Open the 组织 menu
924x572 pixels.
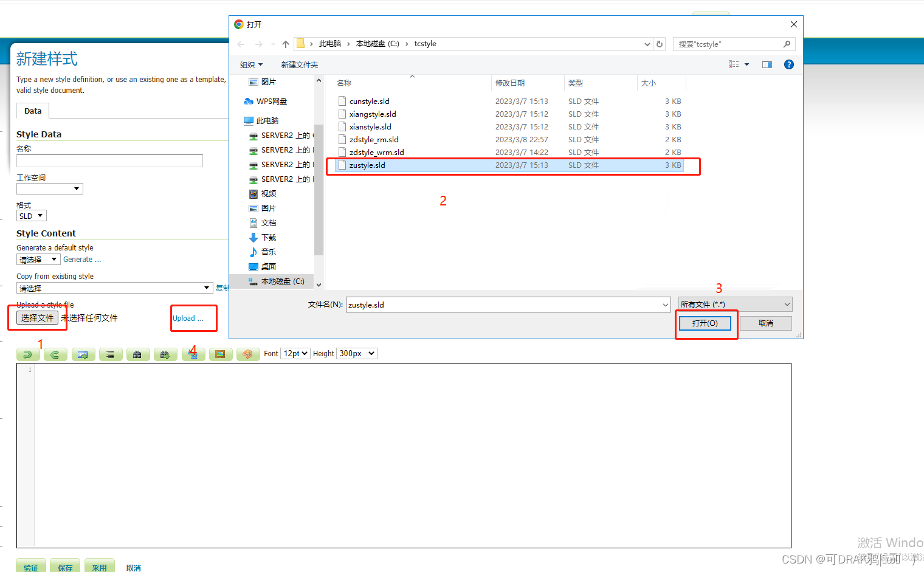251,65
